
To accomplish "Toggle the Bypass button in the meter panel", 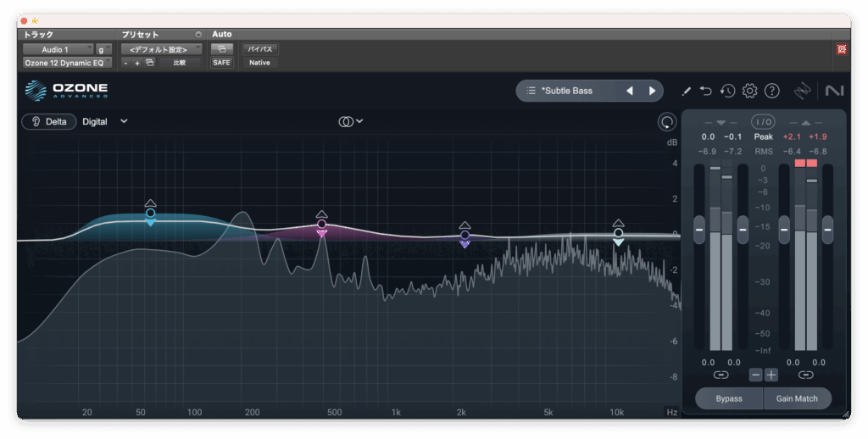I will 728,398.
